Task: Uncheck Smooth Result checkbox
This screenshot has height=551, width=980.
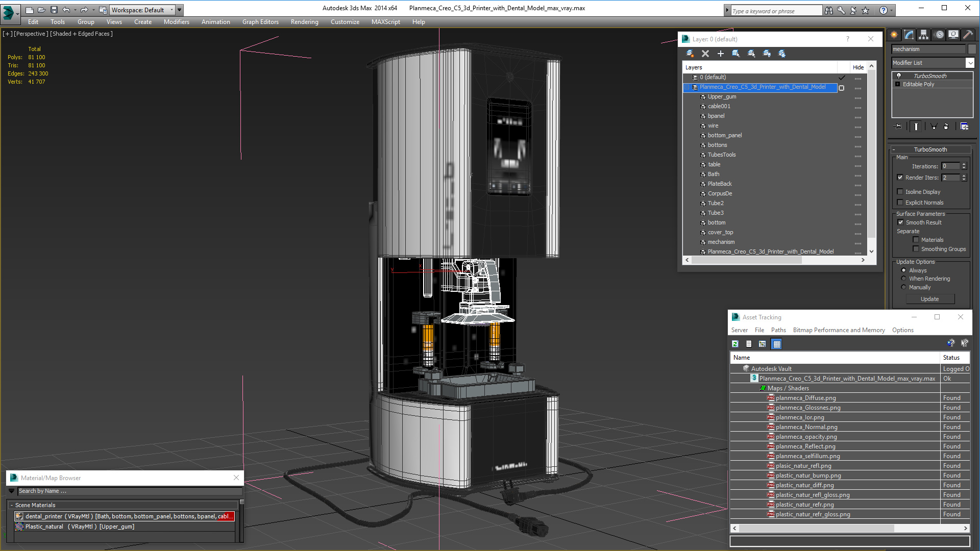Action: coord(901,222)
